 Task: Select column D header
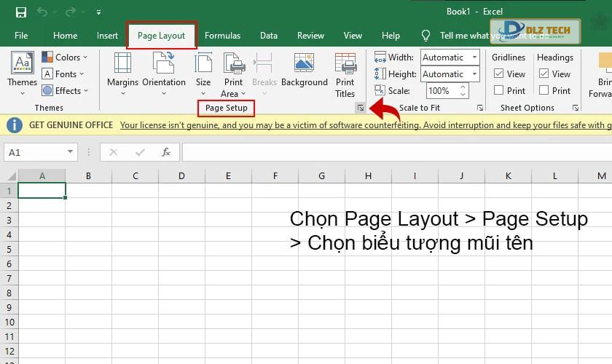[181, 176]
